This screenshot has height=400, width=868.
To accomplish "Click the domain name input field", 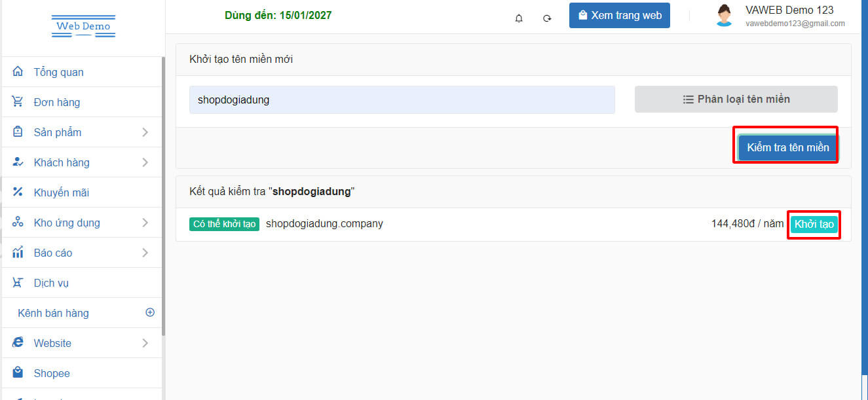I will (402, 100).
